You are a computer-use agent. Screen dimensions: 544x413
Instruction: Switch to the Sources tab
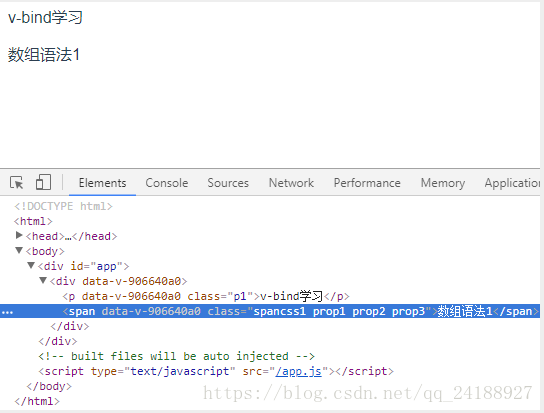click(x=228, y=183)
